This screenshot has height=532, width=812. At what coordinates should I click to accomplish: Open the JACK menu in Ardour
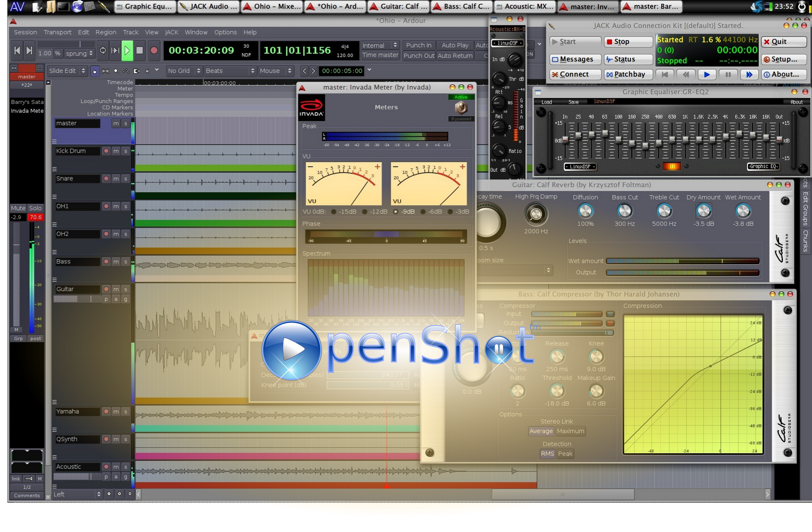(x=172, y=32)
